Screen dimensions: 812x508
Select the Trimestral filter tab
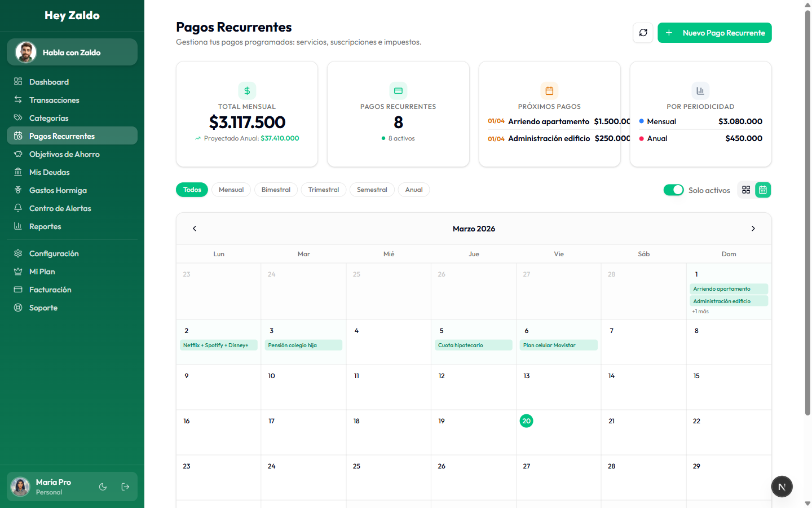pos(323,190)
